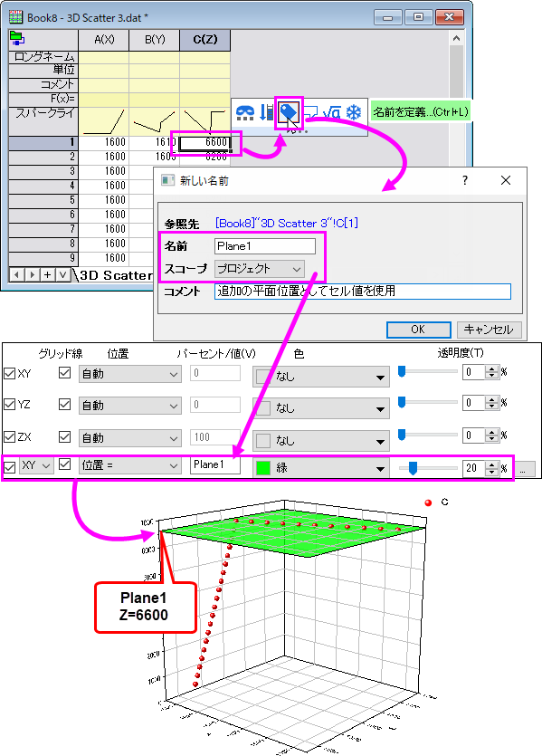Open the 緑 color dropdown for the added plane
Image resolution: width=542 pixels, height=756 pixels.
pos(321,468)
